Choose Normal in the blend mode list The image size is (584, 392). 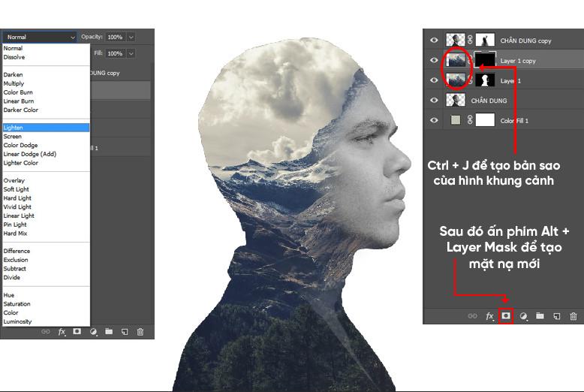point(46,48)
